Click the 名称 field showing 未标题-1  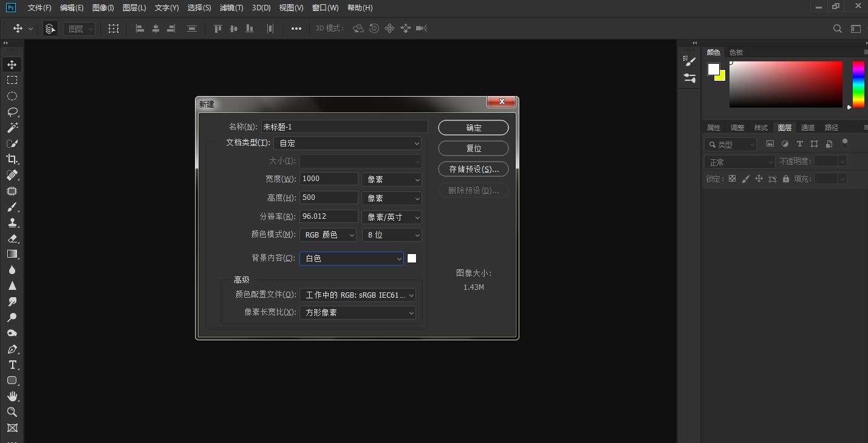pyautogui.click(x=344, y=126)
